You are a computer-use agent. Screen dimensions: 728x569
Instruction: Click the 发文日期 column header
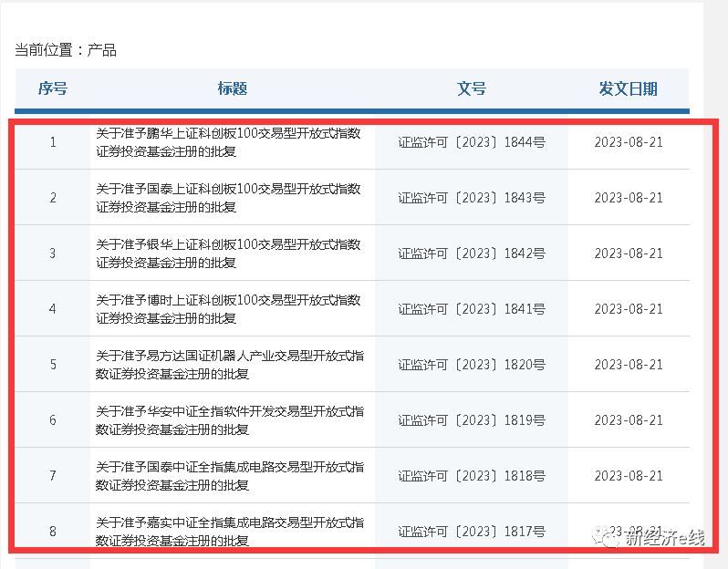pos(628,88)
